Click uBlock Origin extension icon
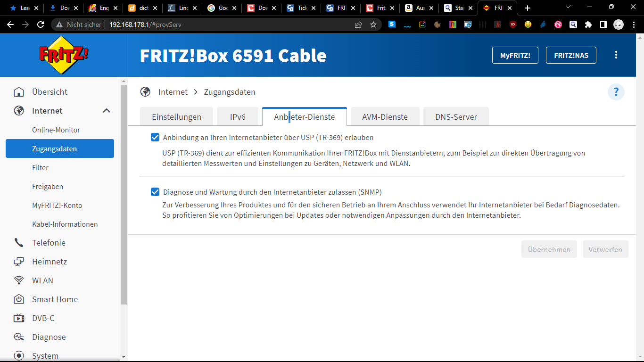This screenshot has height=362, width=644. [x=513, y=25]
